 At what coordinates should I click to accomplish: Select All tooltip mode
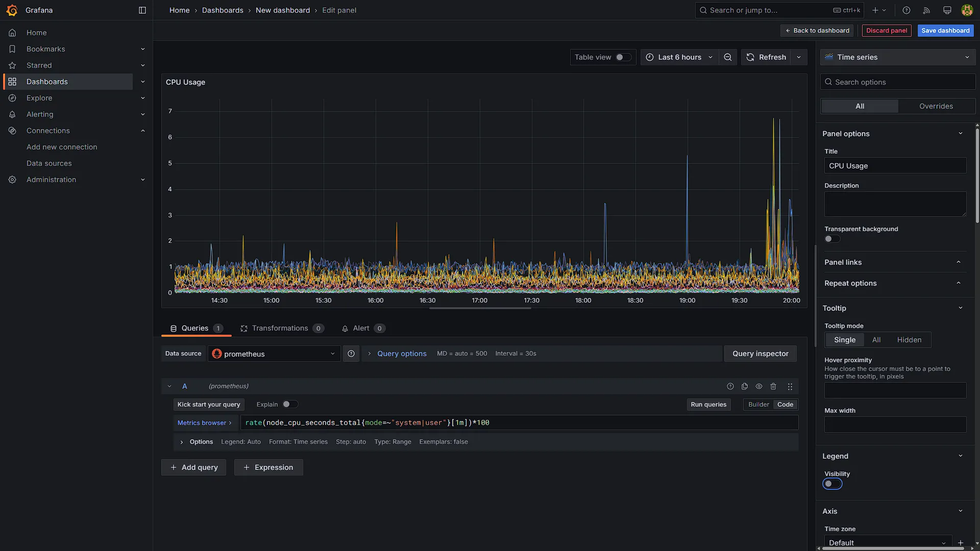pyautogui.click(x=876, y=340)
